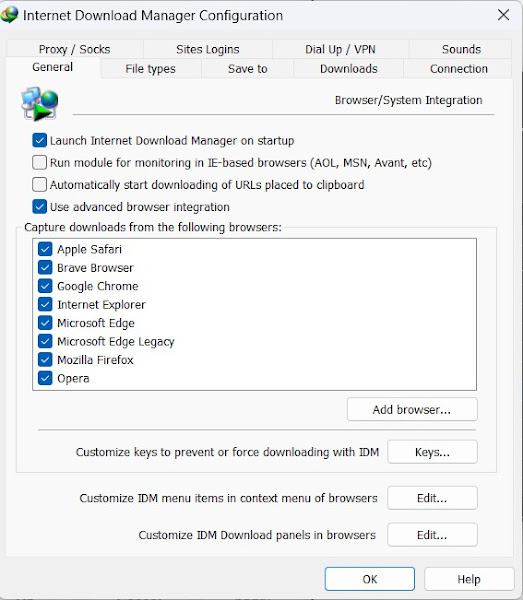Click the Browser/System Integration heading text
523x600 pixels.
(x=408, y=100)
